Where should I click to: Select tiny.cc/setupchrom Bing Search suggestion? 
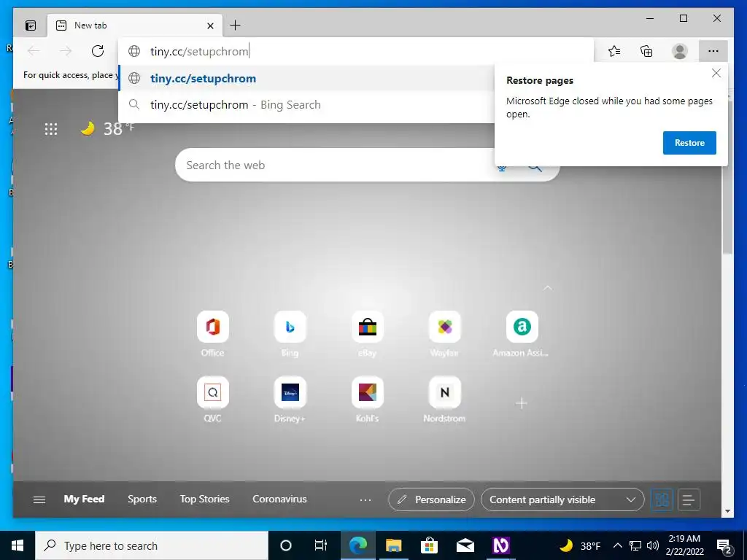coord(306,105)
